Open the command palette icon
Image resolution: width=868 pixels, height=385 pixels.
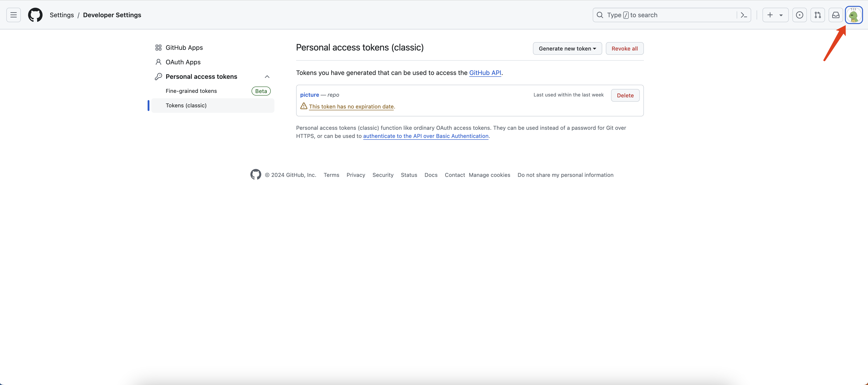744,15
